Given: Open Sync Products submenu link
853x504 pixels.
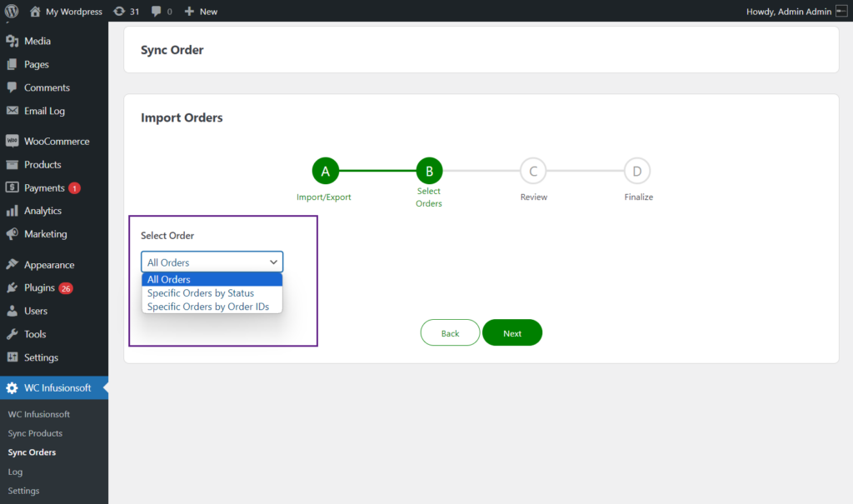Looking at the screenshot, I should pyautogui.click(x=35, y=433).
